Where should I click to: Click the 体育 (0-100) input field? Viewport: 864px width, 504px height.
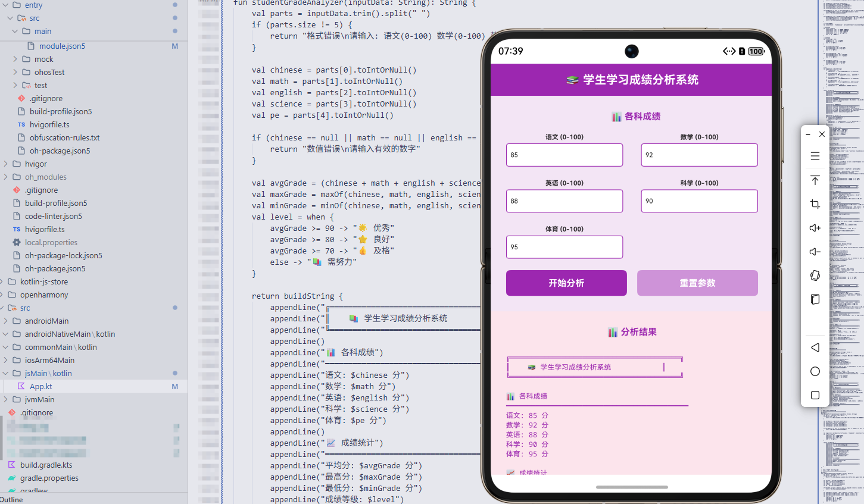[564, 246]
